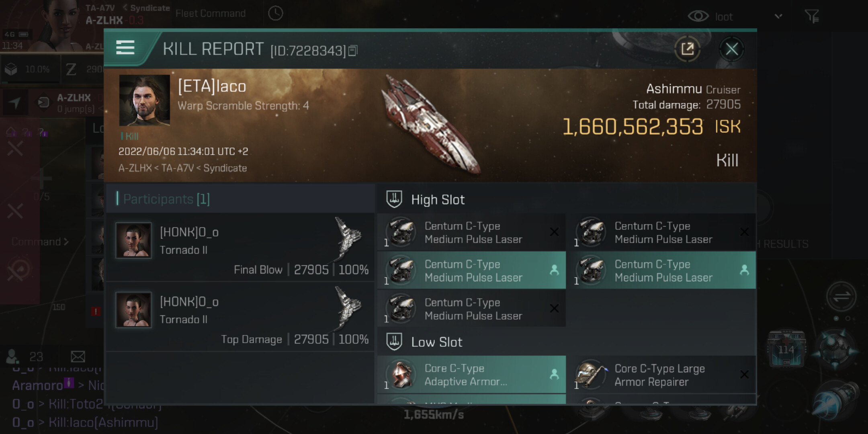Image resolution: width=868 pixels, height=434 pixels.
Task: Close the kill report window
Action: pos(731,49)
